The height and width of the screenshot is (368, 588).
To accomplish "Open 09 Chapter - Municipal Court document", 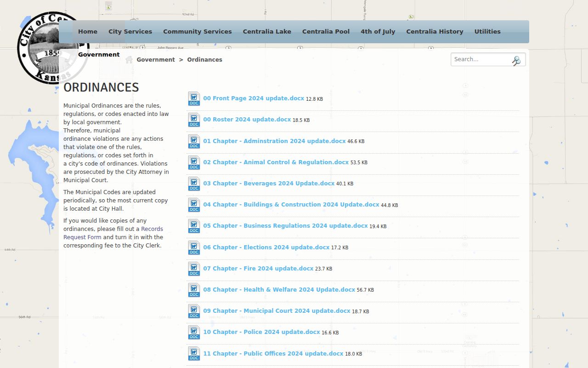I will point(277,311).
